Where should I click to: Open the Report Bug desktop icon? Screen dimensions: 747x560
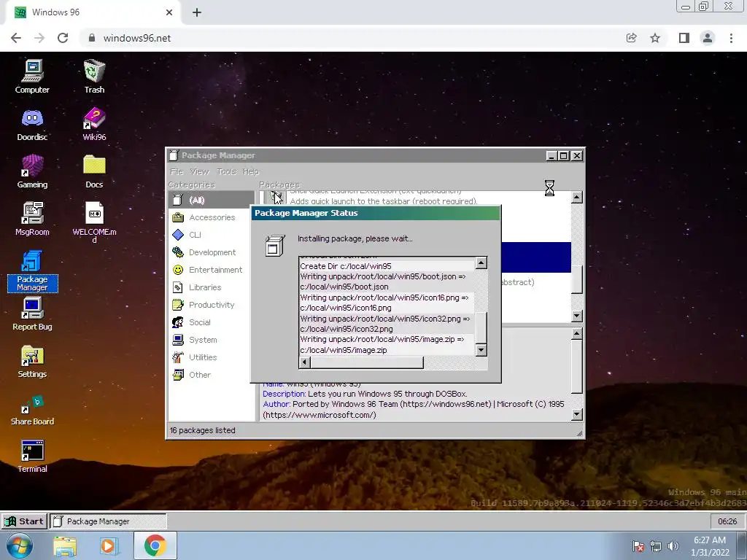point(32,314)
